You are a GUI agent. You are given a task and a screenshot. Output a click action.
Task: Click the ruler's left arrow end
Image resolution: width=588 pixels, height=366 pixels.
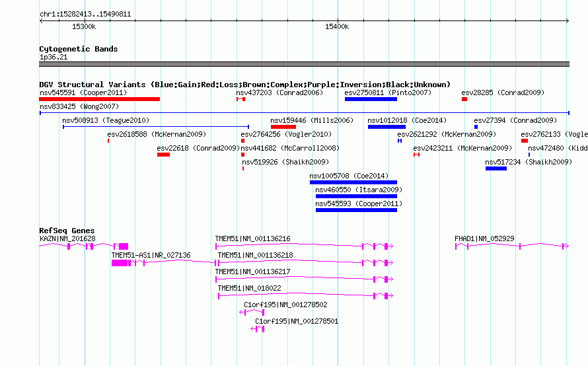[x=41, y=21]
